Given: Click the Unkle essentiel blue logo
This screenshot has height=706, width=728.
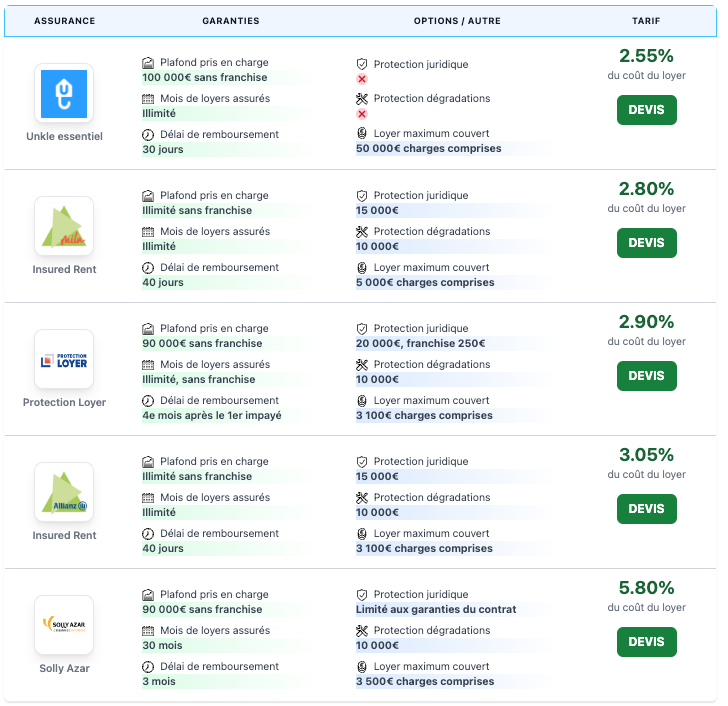Looking at the screenshot, I should coord(64,94).
